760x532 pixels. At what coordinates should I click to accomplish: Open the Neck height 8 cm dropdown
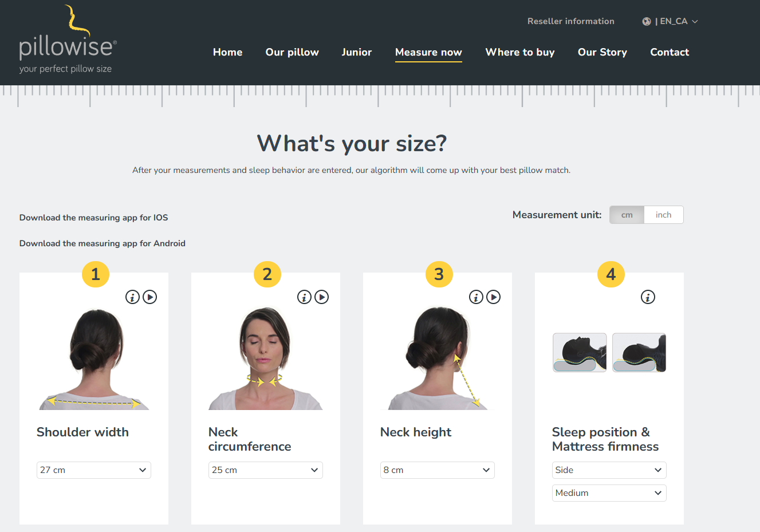(x=438, y=470)
